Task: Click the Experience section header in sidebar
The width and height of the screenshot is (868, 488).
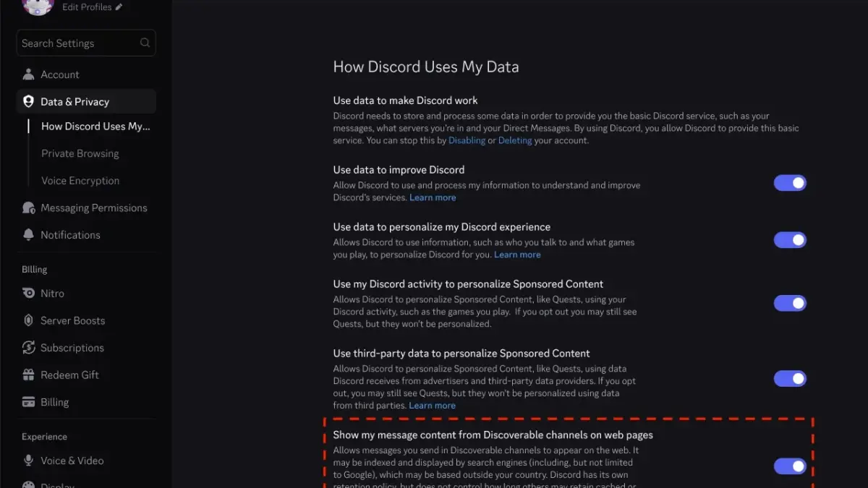Action: pyautogui.click(x=44, y=437)
